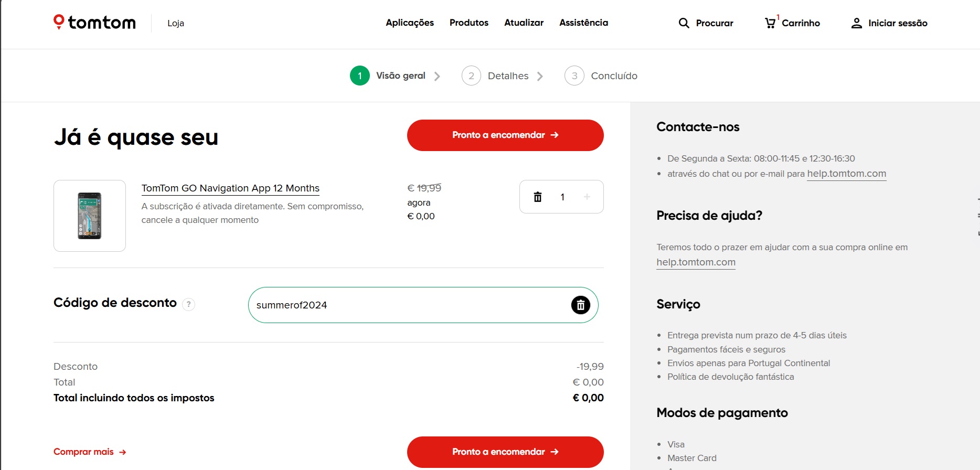Click top Pronto a encomendar button

(x=505, y=135)
